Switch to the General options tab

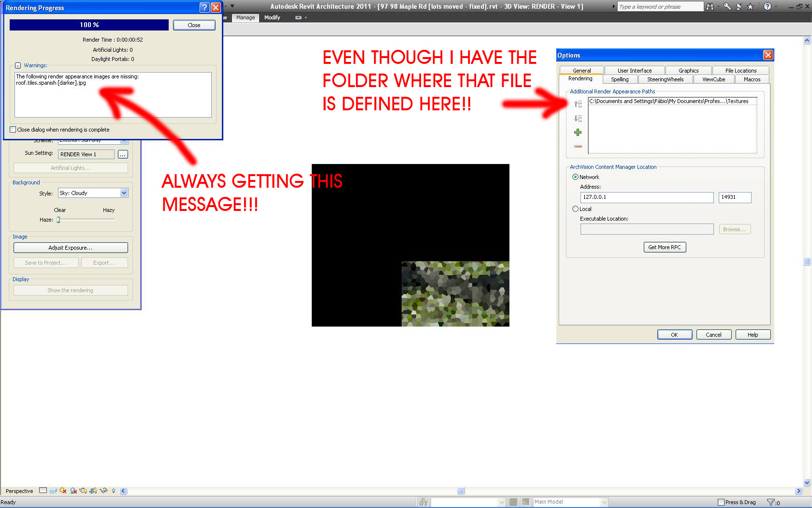tap(582, 71)
